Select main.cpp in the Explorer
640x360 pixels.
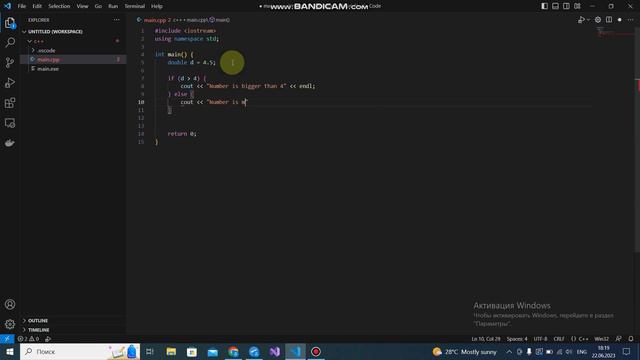[x=73, y=60]
